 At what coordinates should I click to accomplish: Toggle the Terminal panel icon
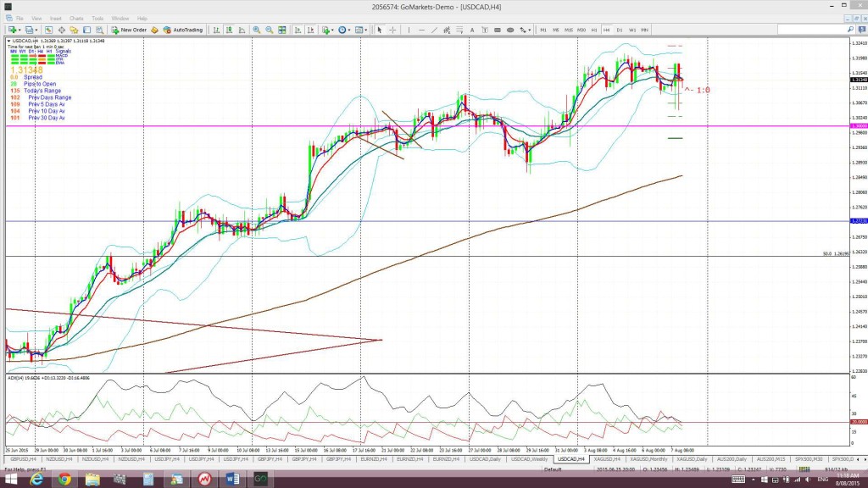(87, 30)
